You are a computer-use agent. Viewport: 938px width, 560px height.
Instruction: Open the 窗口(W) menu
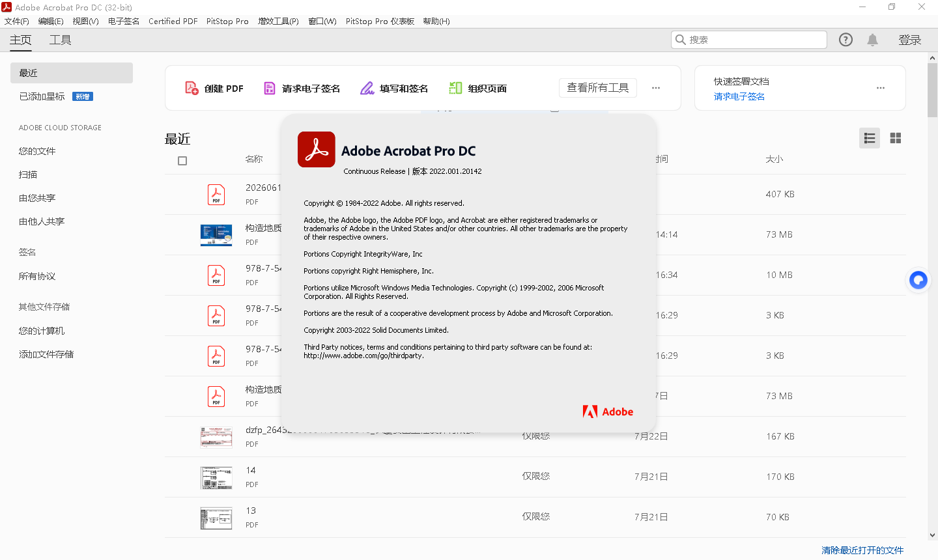tap(322, 21)
